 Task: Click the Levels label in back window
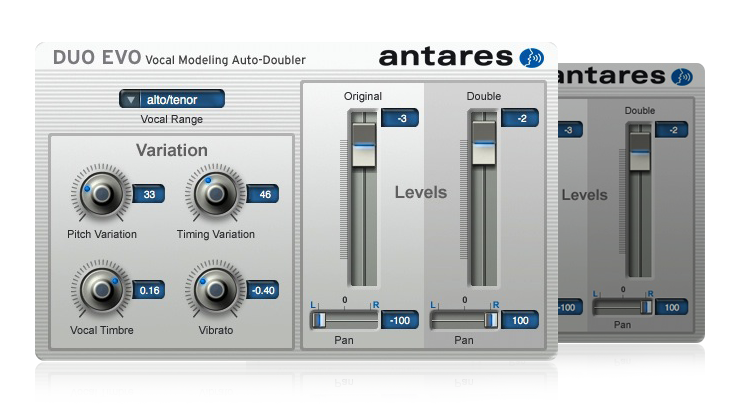pyautogui.click(x=584, y=195)
